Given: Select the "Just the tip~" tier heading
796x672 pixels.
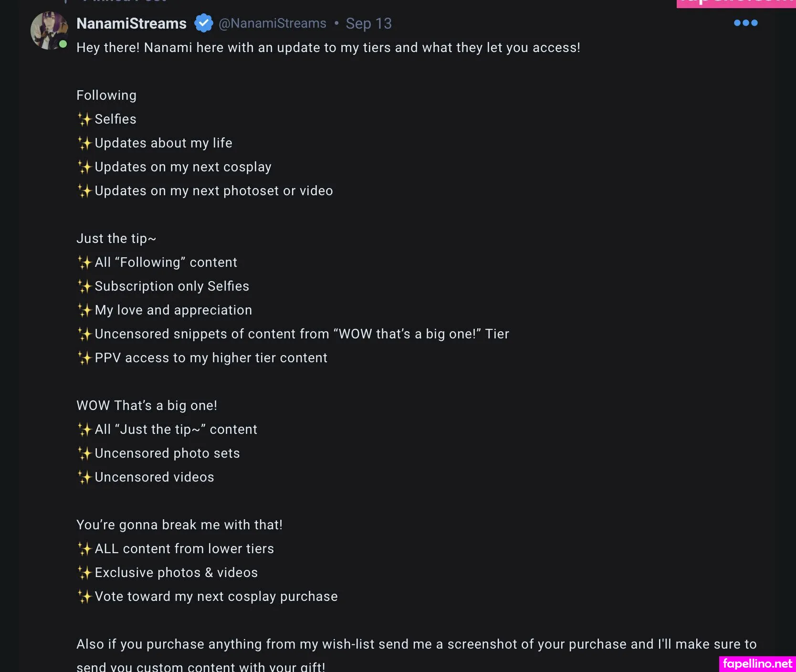Looking at the screenshot, I should coord(116,239).
